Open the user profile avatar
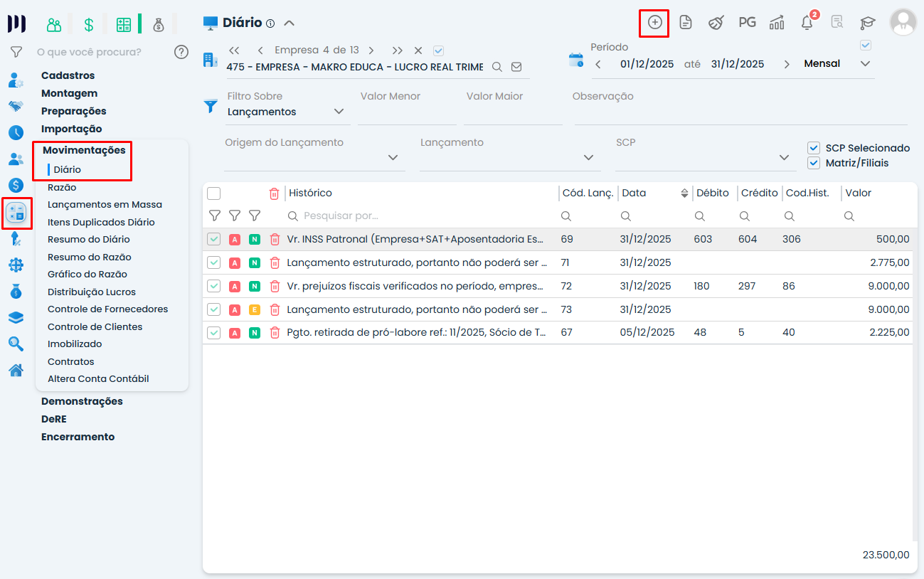Viewport: 924px width, 579px height. coord(903,23)
